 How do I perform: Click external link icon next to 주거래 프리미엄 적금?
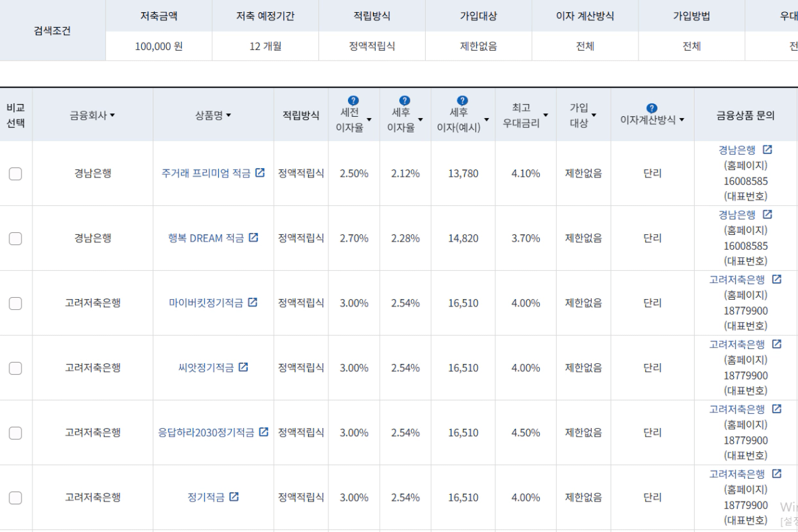259,173
